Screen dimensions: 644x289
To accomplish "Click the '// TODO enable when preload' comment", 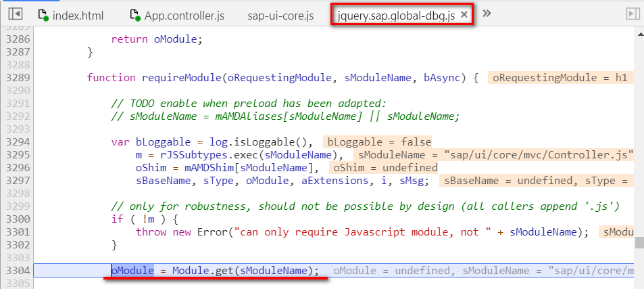I will coord(249,103).
